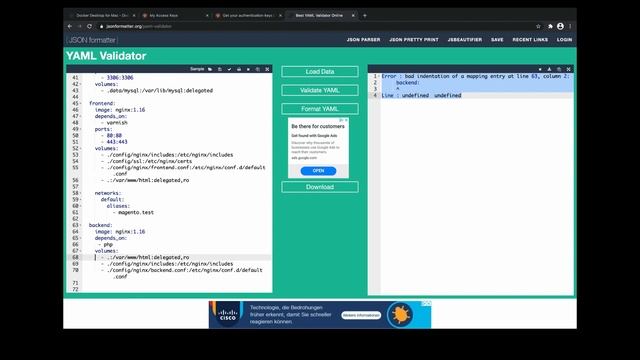Click the browser address bar URL
This screenshot has height=360, width=640.
[139, 26]
